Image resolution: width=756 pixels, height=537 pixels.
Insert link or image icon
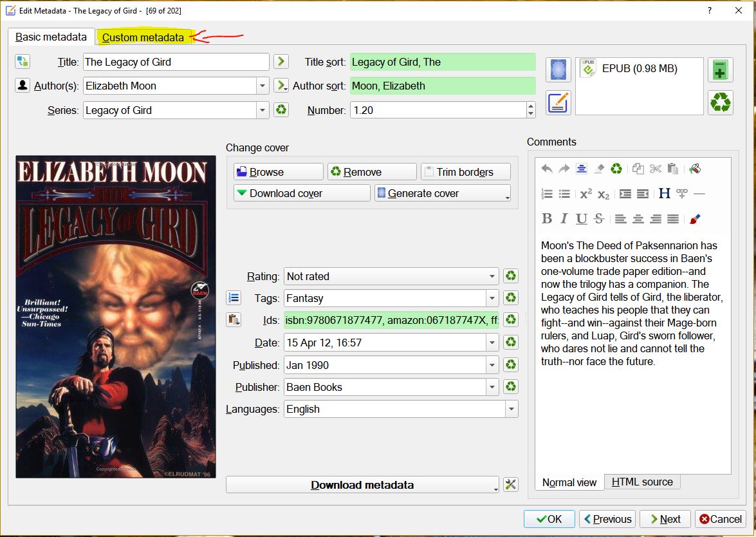[682, 194]
